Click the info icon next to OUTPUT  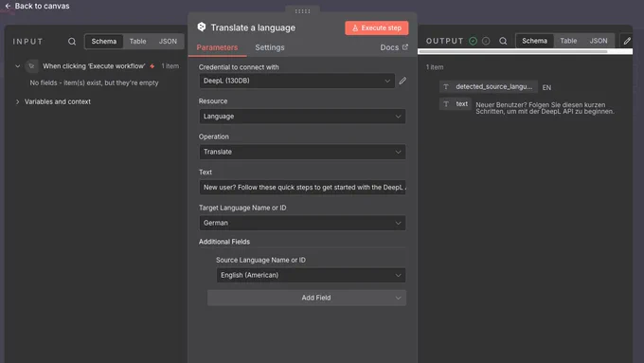pyautogui.click(x=486, y=41)
